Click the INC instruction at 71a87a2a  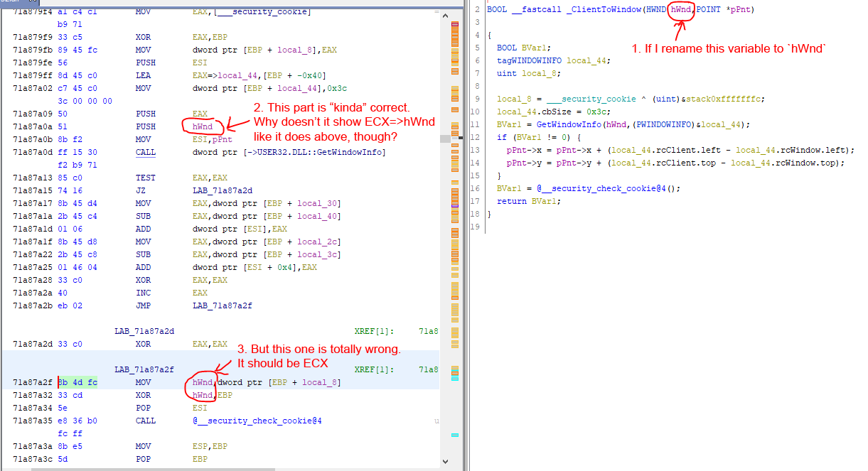(x=171, y=293)
